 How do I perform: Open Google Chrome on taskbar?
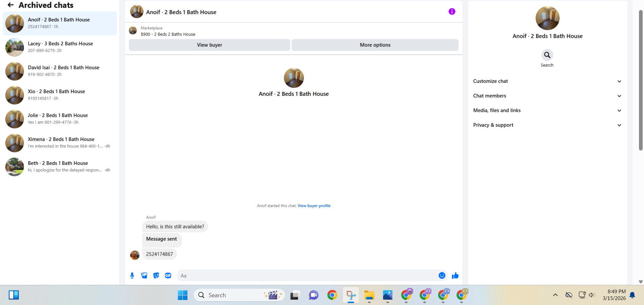pos(332,295)
